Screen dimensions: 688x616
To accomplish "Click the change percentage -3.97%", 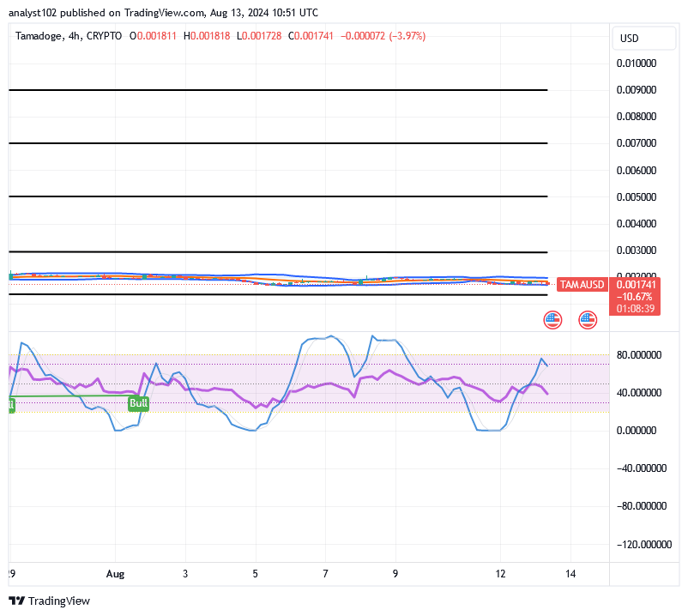I will click(x=406, y=37).
